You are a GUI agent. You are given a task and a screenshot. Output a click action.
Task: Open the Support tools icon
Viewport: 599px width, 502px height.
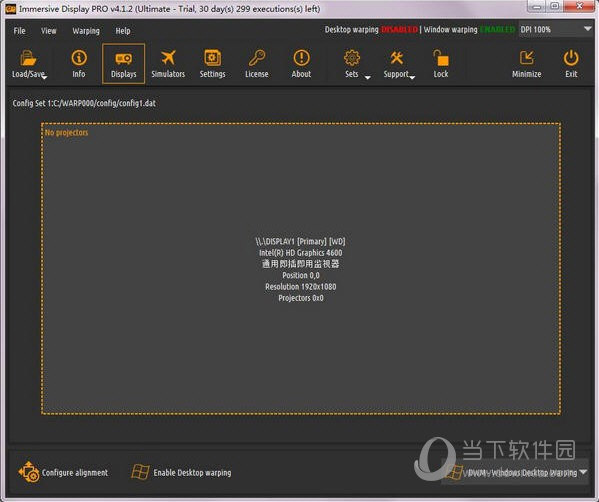coord(397,58)
